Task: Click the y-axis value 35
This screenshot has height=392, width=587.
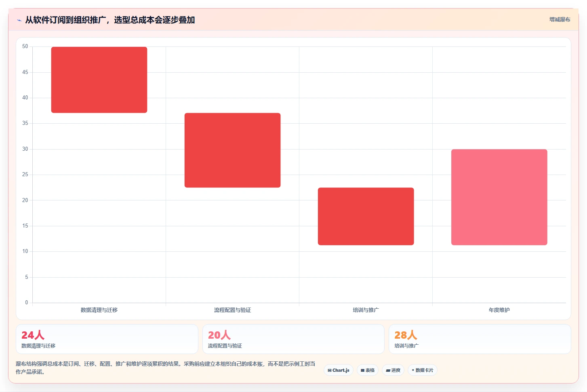Action: pyautogui.click(x=25, y=123)
